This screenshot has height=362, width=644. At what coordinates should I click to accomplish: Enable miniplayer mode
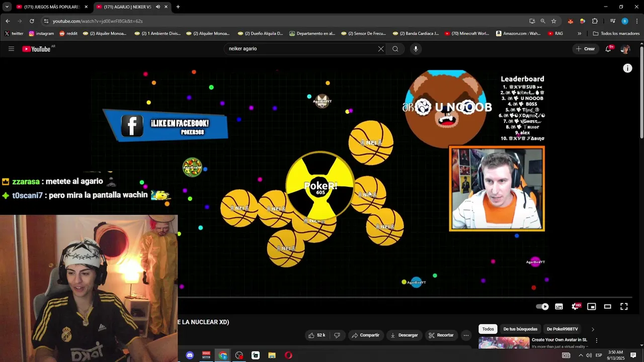coord(592,307)
